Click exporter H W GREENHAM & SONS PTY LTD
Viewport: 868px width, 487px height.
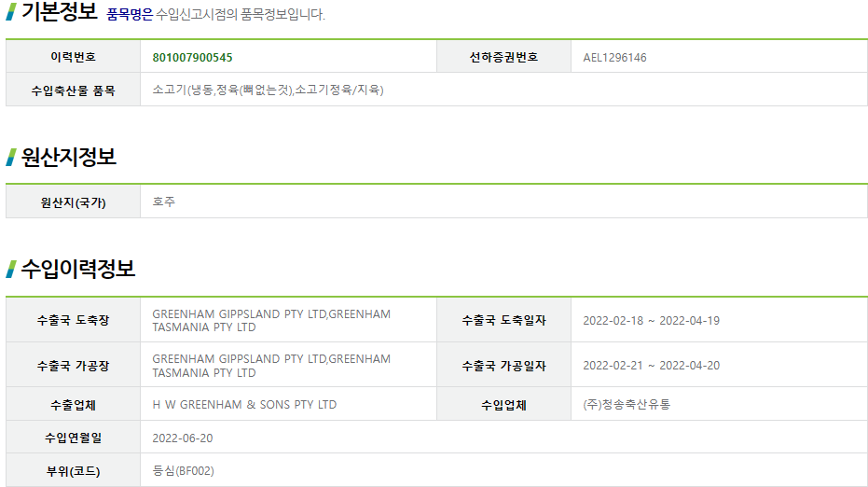coord(244,405)
